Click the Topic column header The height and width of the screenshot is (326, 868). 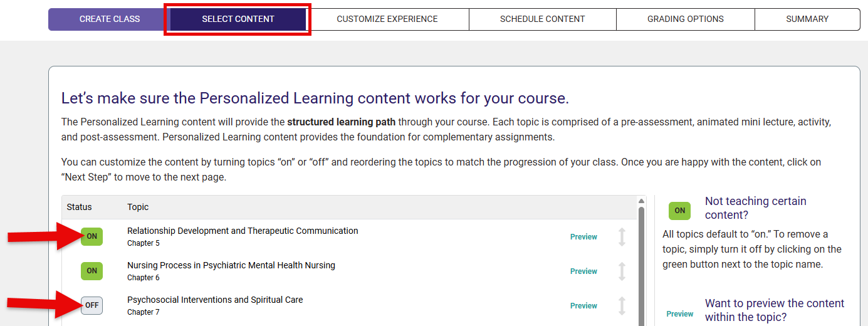[138, 207]
